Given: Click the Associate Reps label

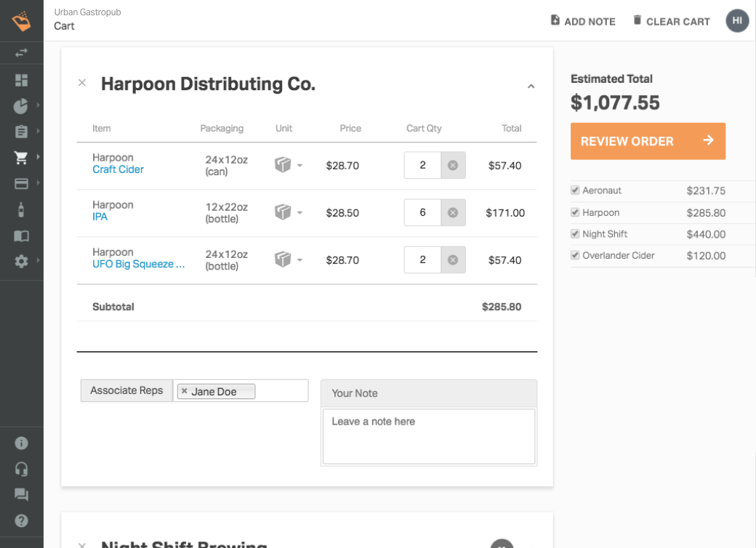Looking at the screenshot, I should coord(126,390).
